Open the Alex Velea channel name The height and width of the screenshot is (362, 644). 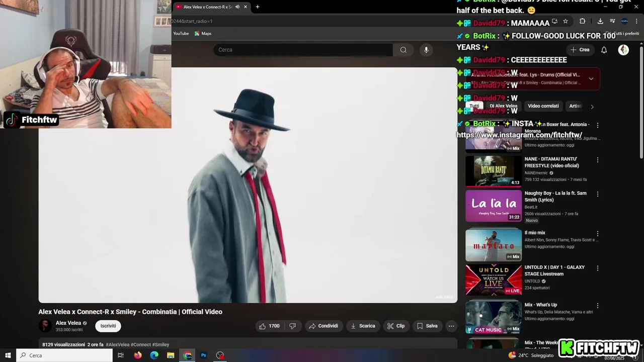point(68,323)
